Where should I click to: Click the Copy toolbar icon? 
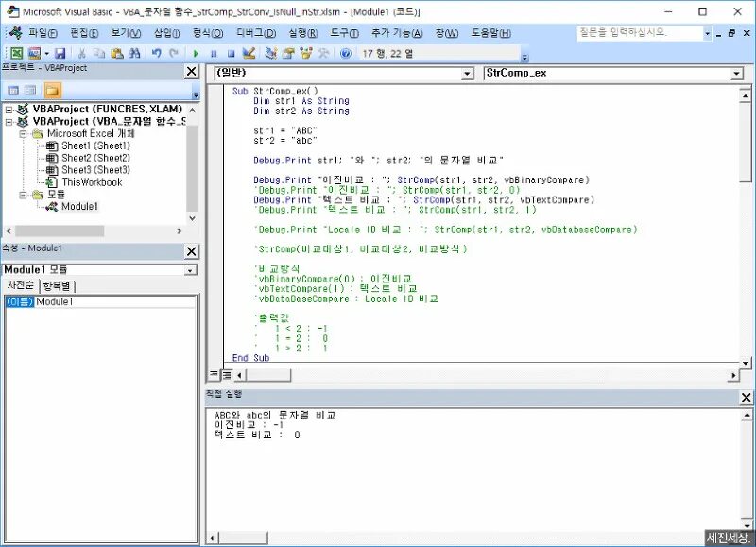[99, 53]
